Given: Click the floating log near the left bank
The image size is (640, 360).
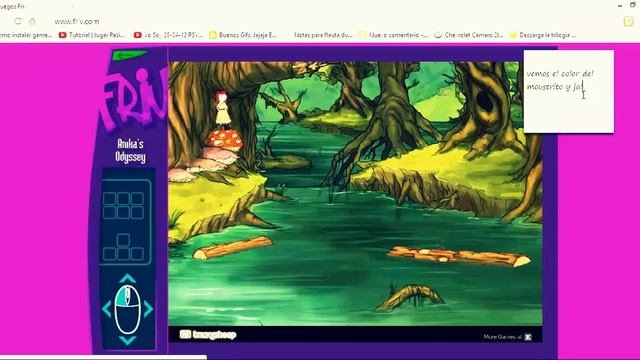Looking at the screenshot, I should [232, 247].
